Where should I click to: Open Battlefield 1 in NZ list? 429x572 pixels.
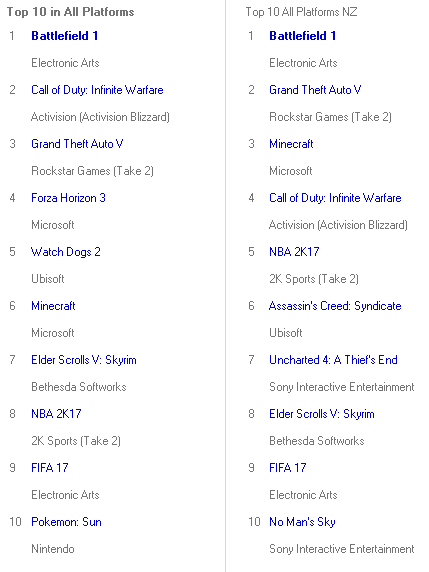tap(302, 36)
